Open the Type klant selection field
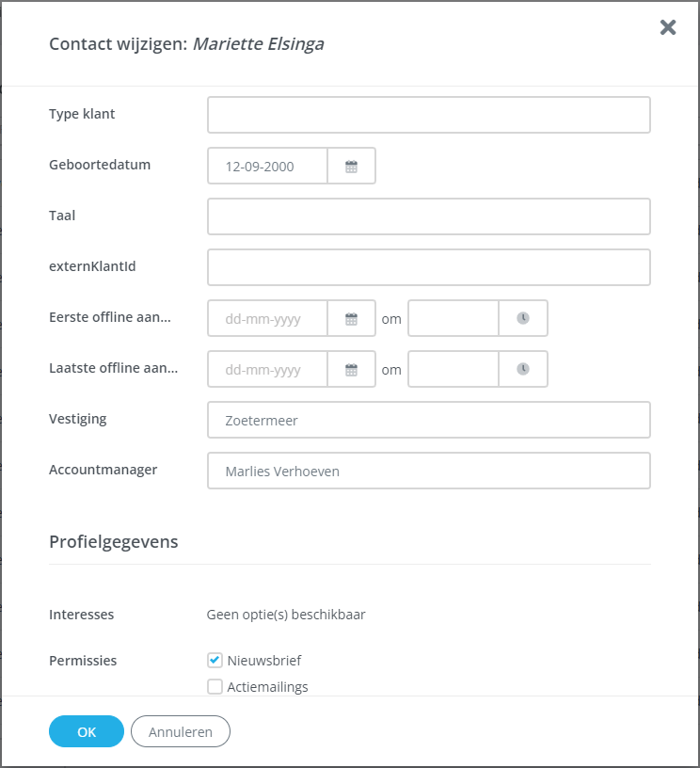 click(428, 115)
